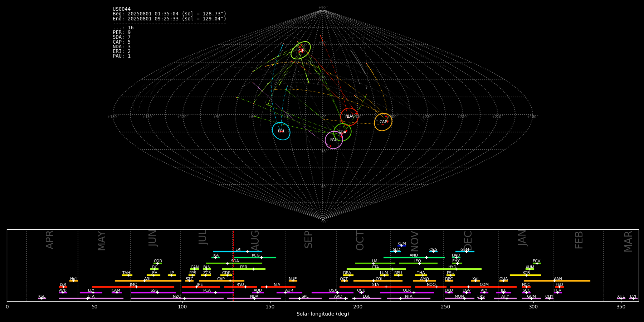Click the FEB month label in timeline

[x=579, y=240]
